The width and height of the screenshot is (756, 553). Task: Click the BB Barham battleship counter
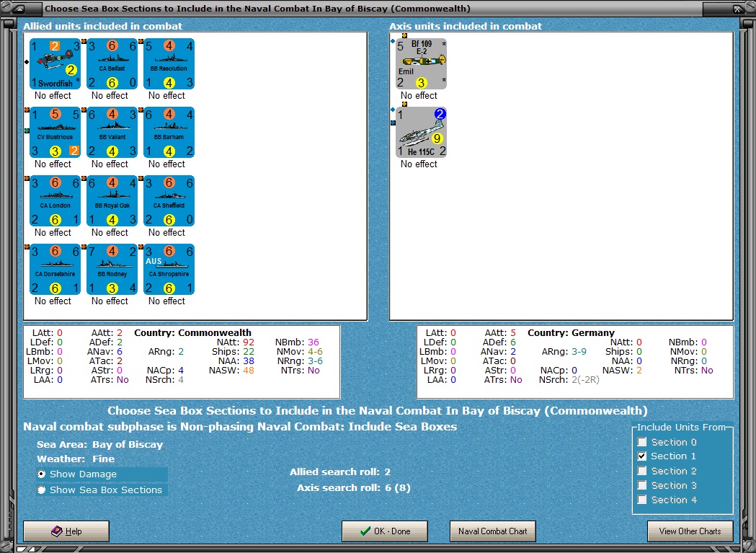pos(169,132)
